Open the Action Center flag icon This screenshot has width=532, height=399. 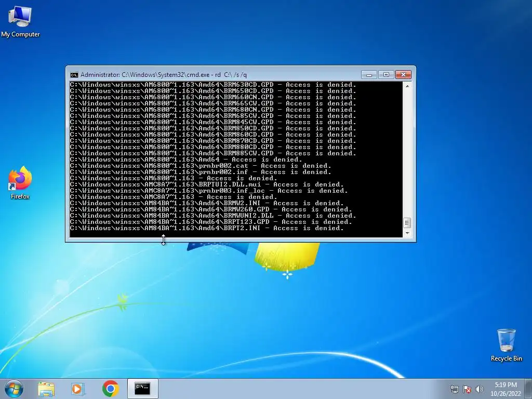click(x=467, y=389)
